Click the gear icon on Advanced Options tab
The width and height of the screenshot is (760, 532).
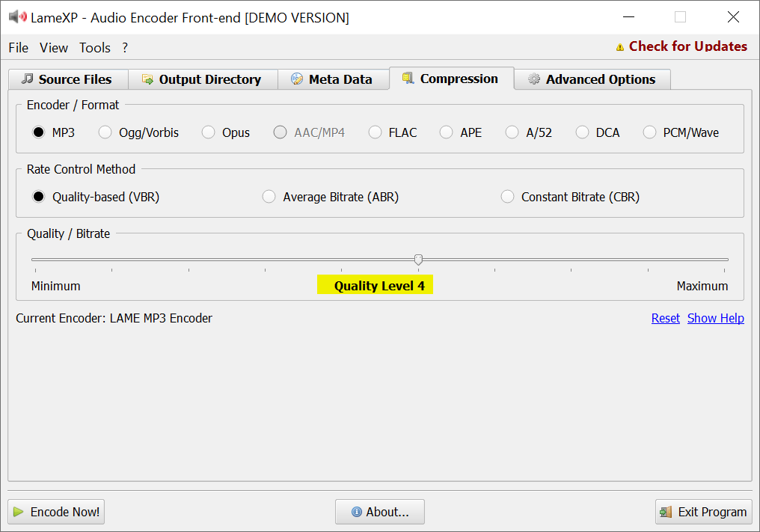pos(534,79)
